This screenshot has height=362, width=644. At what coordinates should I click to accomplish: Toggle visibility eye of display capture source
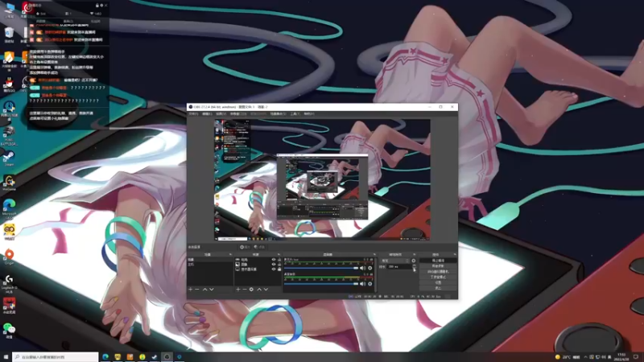274,269
